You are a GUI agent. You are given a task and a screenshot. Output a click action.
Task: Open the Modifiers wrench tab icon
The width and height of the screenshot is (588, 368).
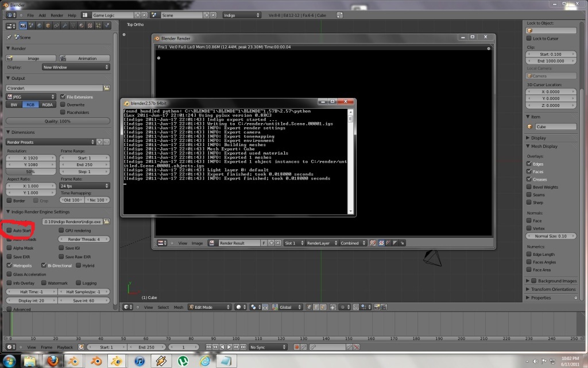click(64, 26)
